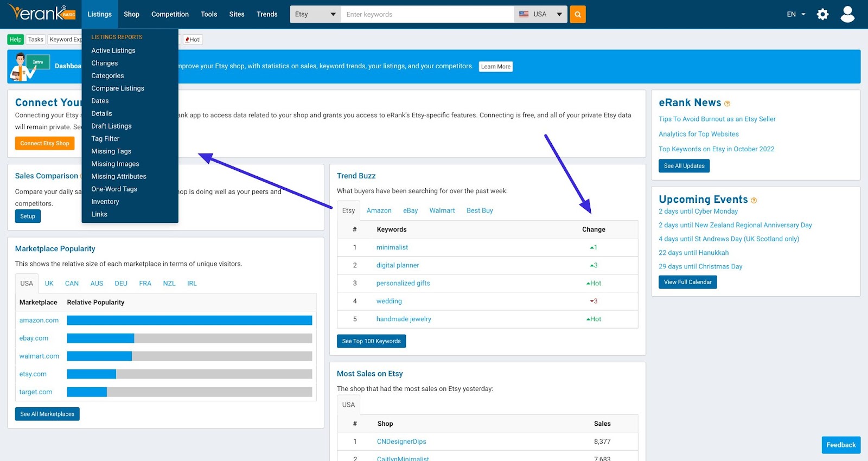Click See Top 100 Keywords button

tap(372, 341)
